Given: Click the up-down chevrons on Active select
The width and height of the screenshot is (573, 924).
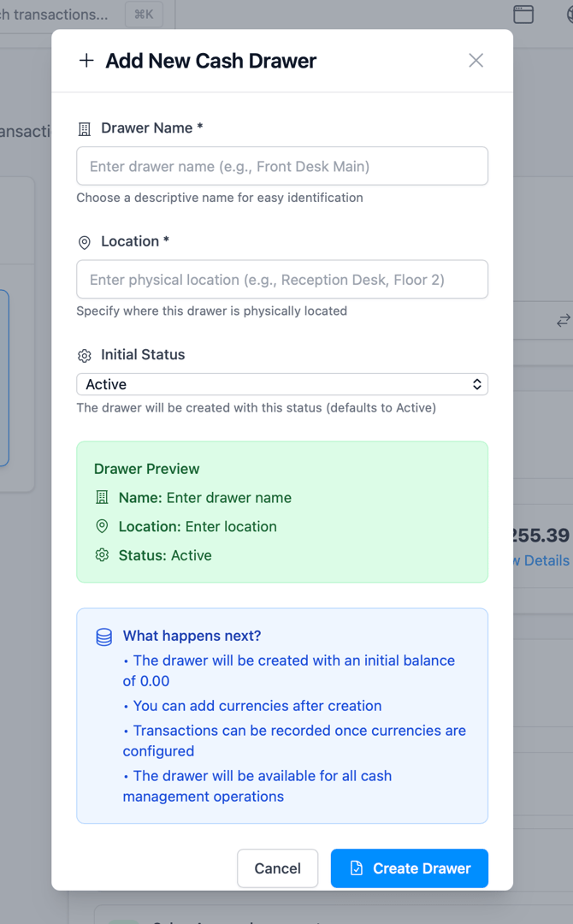Looking at the screenshot, I should 477,385.
